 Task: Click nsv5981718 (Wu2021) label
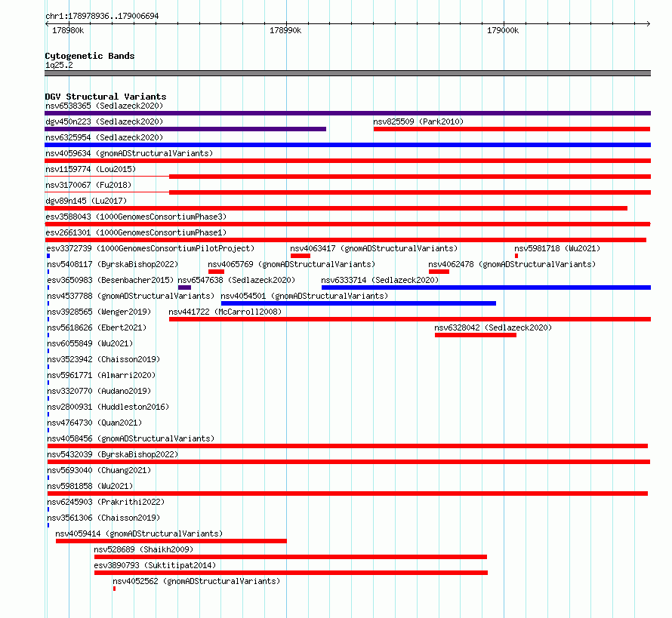tap(557, 248)
